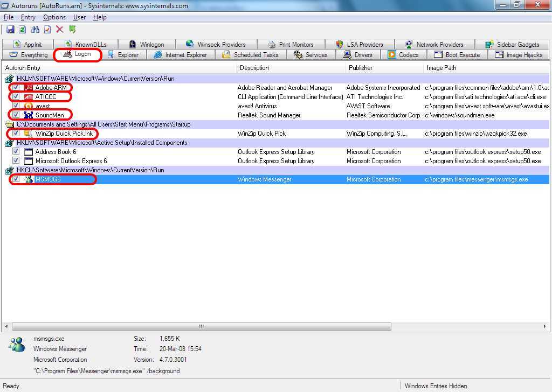Switch to the Scheduled Tasks tab
This screenshot has height=392, width=552.
tap(251, 55)
